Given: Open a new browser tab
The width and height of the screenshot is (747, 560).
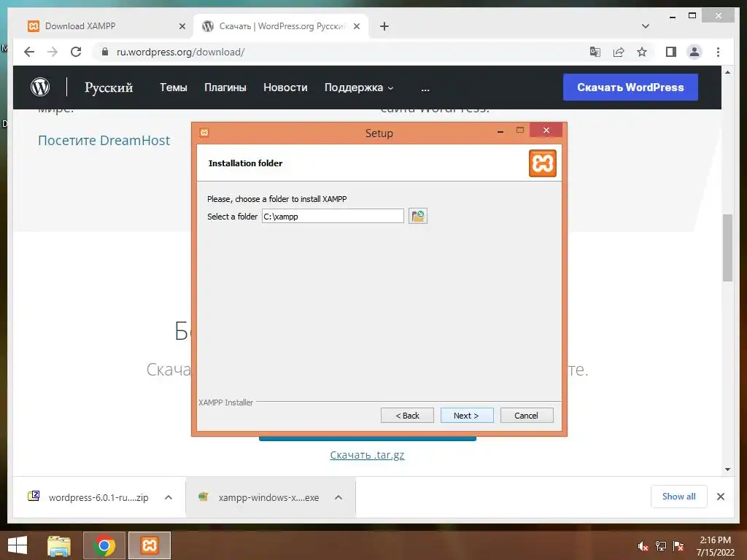Looking at the screenshot, I should (384, 26).
